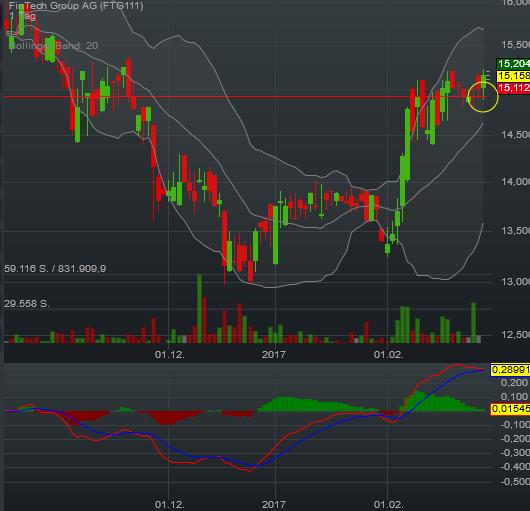Click the red 15,112 price label
The width and height of the screenshot is (530, 511).
[513, 88]
